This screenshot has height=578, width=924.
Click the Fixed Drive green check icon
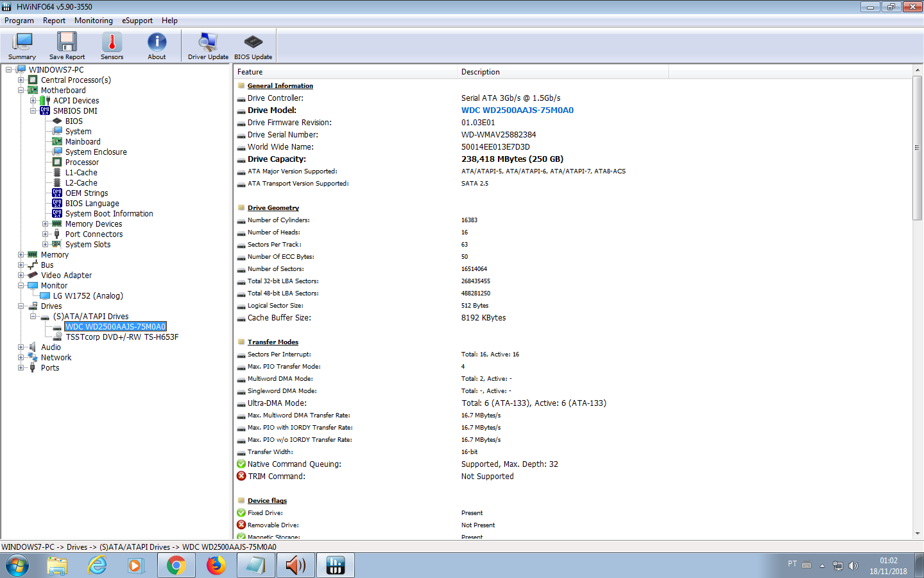(x=241, y=512)
